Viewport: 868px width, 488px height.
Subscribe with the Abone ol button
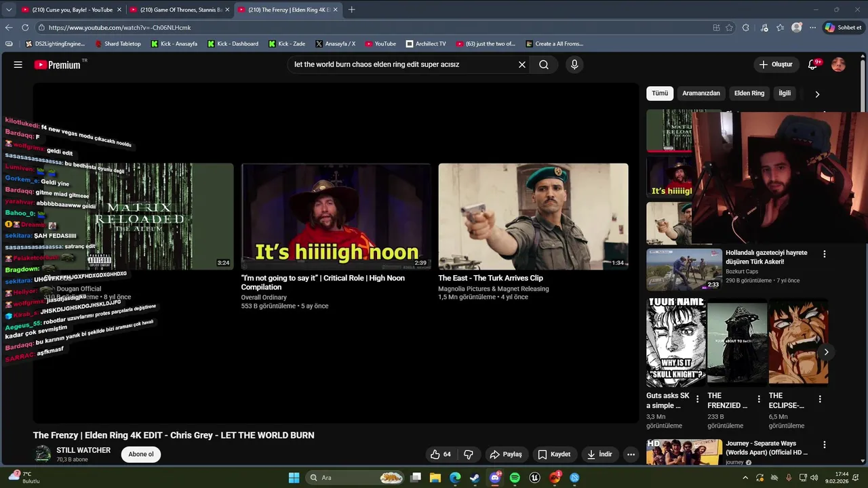[x=141, y=454]
